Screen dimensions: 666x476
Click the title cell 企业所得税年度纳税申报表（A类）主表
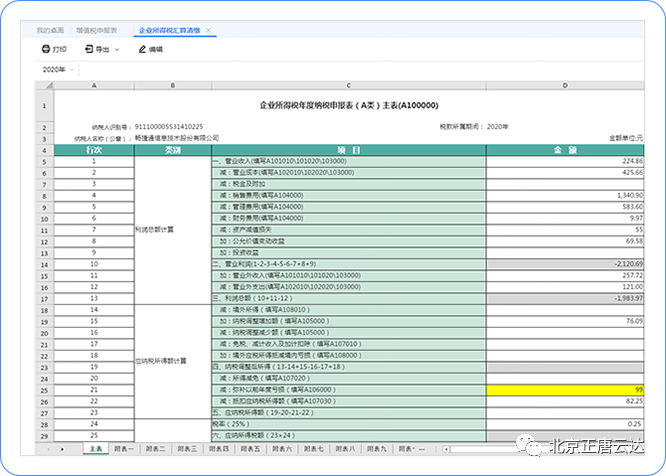[349, 105]
